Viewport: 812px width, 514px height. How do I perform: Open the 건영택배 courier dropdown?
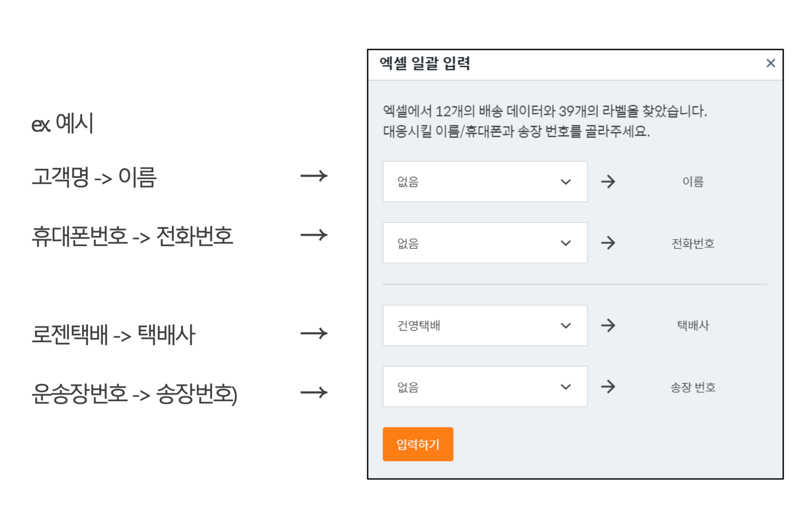click(485, 325)
